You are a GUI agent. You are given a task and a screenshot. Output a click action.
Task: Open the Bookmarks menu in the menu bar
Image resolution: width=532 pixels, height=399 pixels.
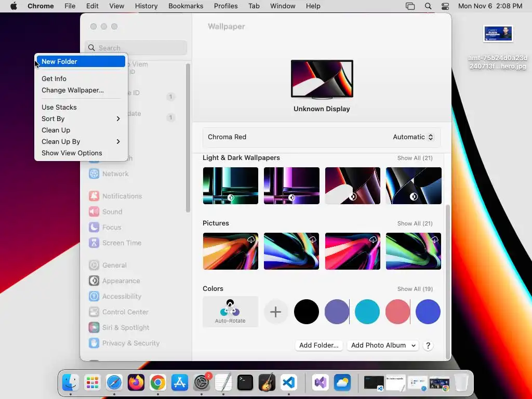click(x=185, y=6)
